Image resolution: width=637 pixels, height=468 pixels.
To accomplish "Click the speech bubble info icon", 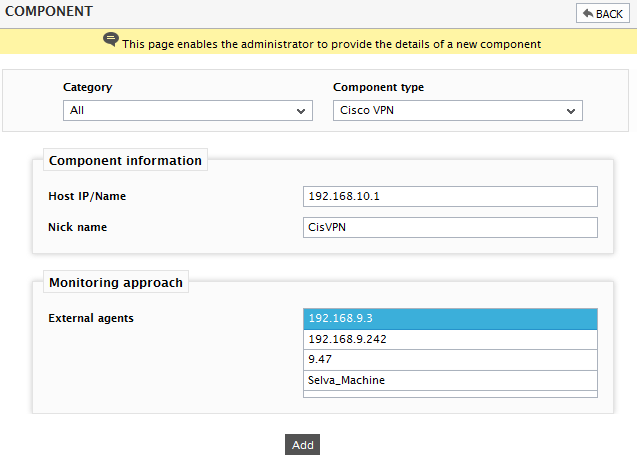I will click(110, 40).
